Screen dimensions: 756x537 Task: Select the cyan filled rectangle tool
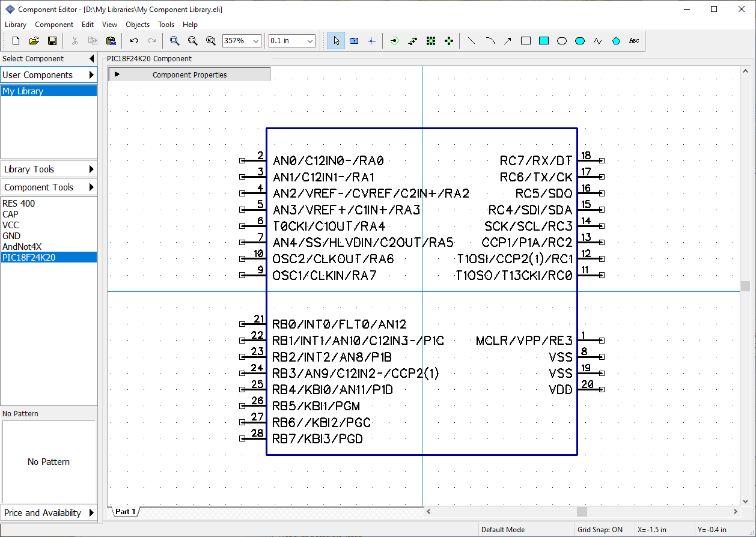(544, 41)
